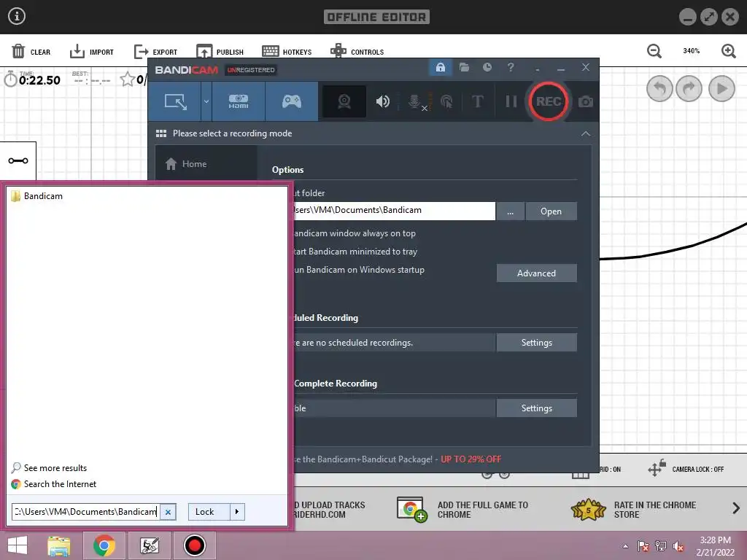
Task: Toggle Bandicam speaker sound icon
Action: pyautogui.click(x=382, y=101)
